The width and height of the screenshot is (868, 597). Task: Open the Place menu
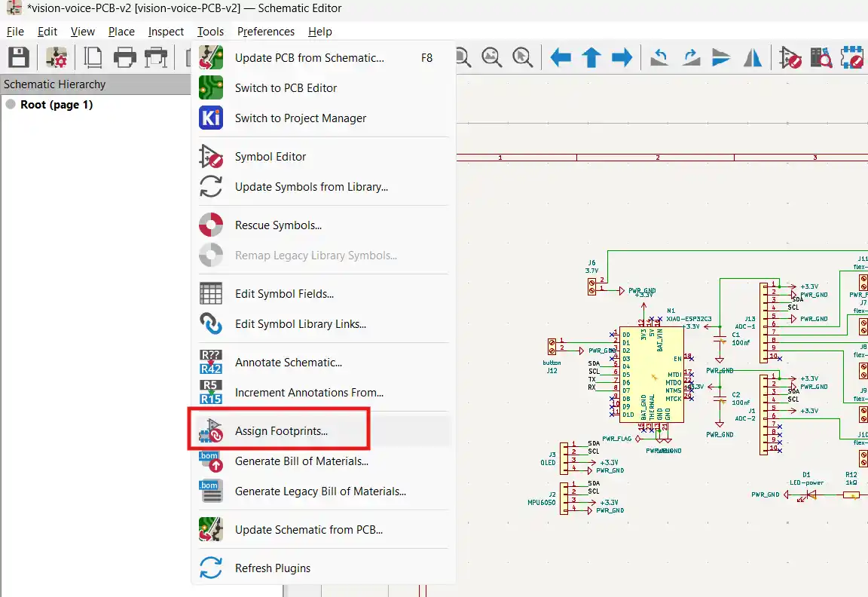(x=121, y=32)
